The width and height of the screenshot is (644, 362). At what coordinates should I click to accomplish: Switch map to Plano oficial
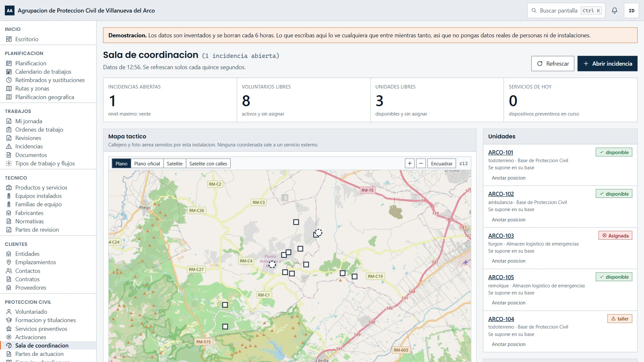(147, 163)
